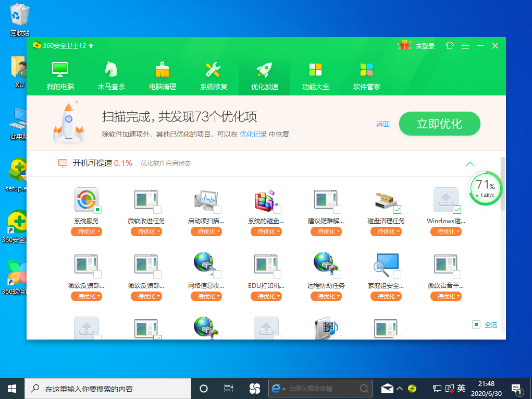The width and height of the screenshot is (532, 399).
Task: Open the 待优化 dropdown under 微软改进任务
Action: click(146, 231)
